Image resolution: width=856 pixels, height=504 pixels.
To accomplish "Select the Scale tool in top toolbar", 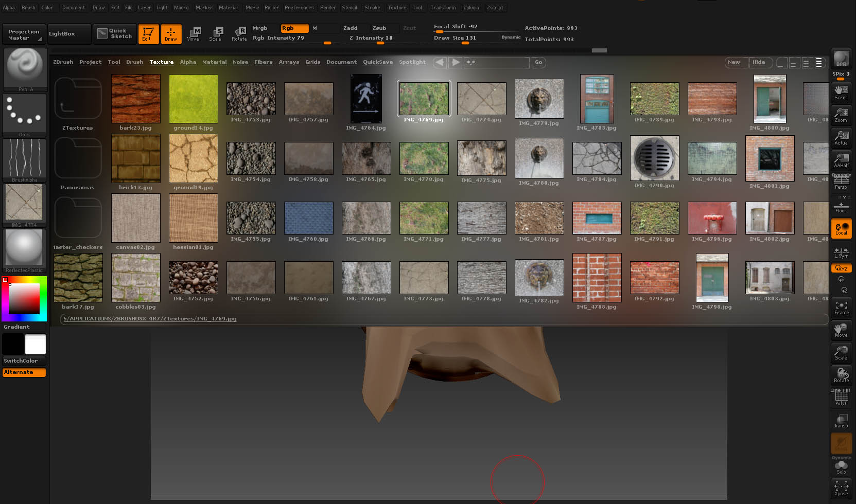I will pyautogui.click(x=216, y=34).
